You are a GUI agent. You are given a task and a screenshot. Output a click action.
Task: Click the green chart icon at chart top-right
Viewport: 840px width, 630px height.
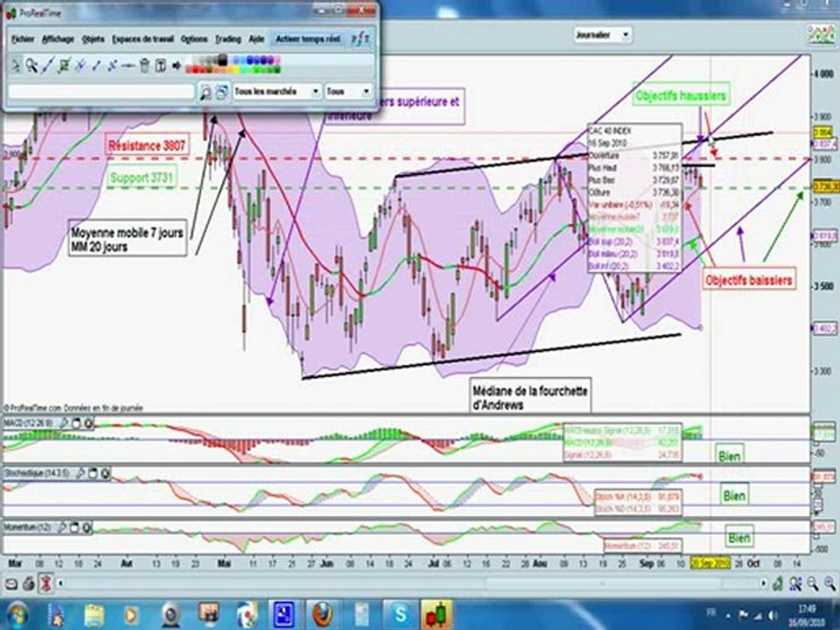click(822, 35)
